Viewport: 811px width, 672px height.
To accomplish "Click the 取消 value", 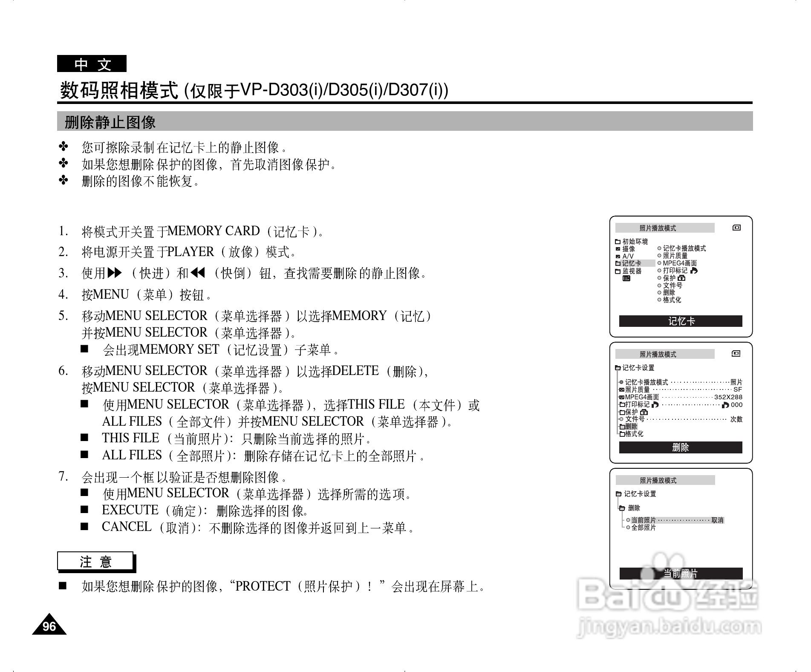I will 718,520.
